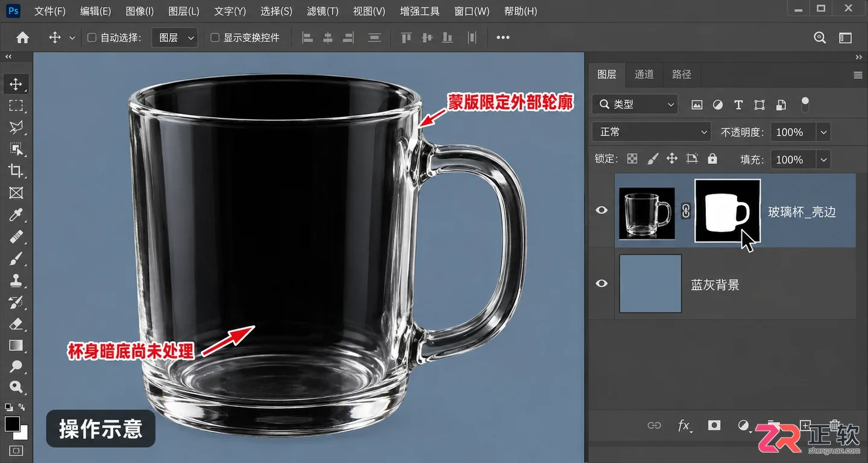The width and height of the screenshot is (868, 463).
Task: Select the Eyedropper tool
Action: point(16,215)
